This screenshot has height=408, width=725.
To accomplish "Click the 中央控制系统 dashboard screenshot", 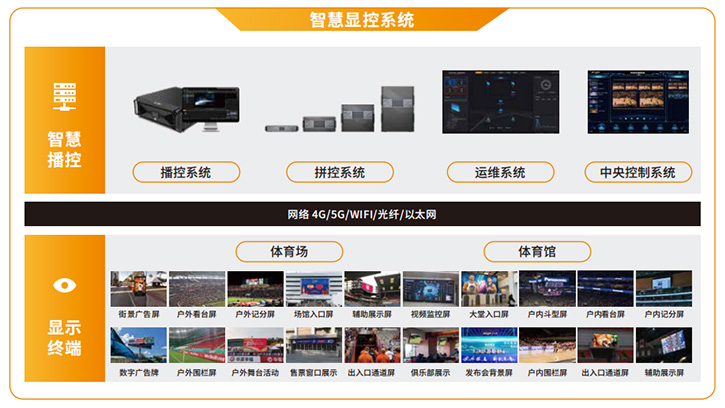I will tap(636, 102).
